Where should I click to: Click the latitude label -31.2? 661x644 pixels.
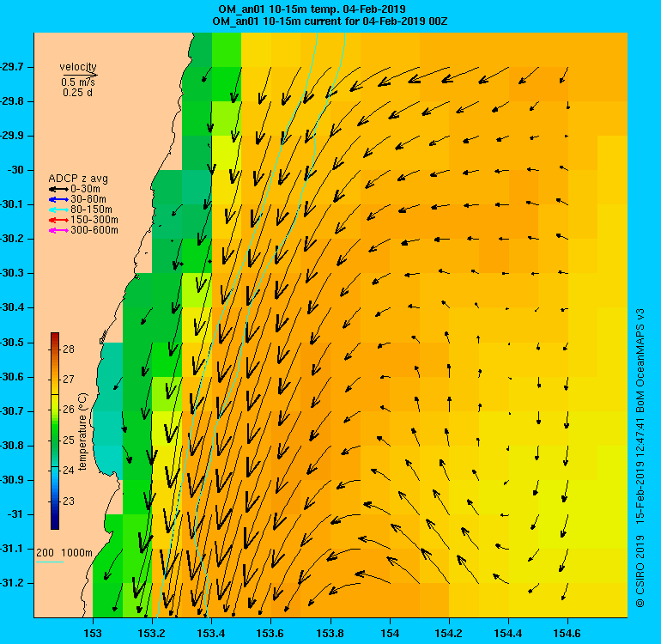point(12,583)
